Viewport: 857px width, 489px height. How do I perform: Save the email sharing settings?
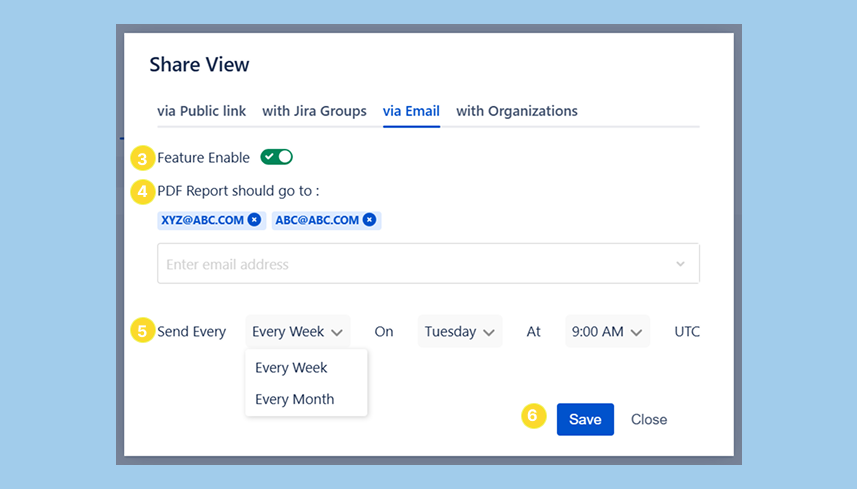[585, 419]
